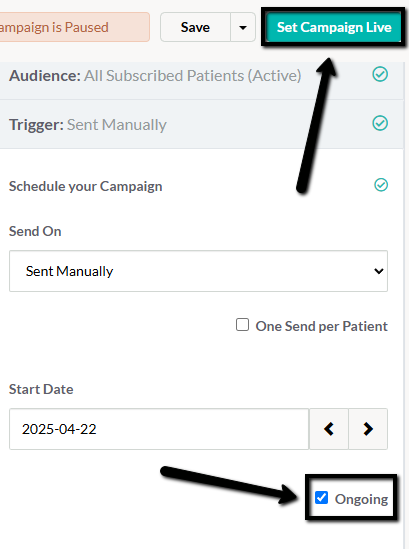
Task: Click the Campaign is Paused status banner
Action: (x=75, y=27)
